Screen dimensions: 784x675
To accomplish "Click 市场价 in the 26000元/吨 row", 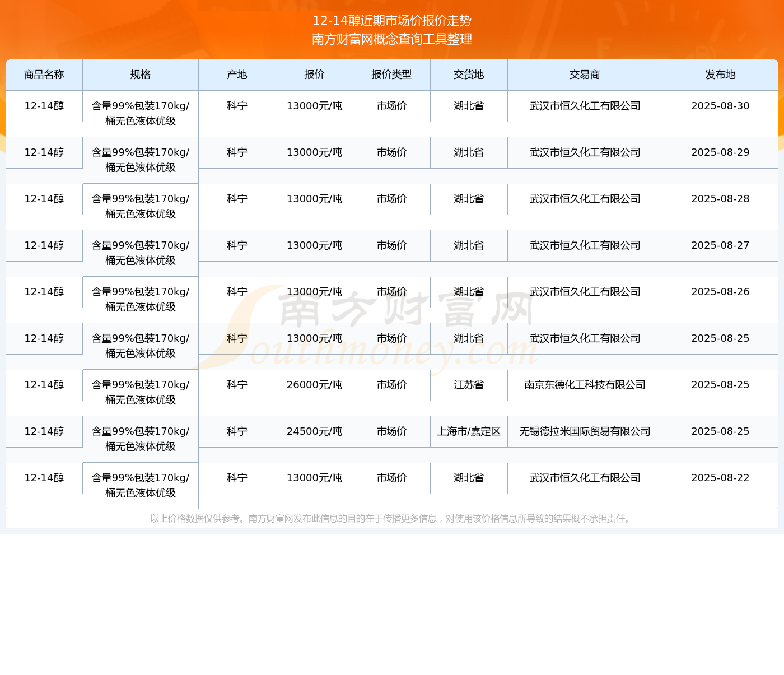I will coord(392,385).
